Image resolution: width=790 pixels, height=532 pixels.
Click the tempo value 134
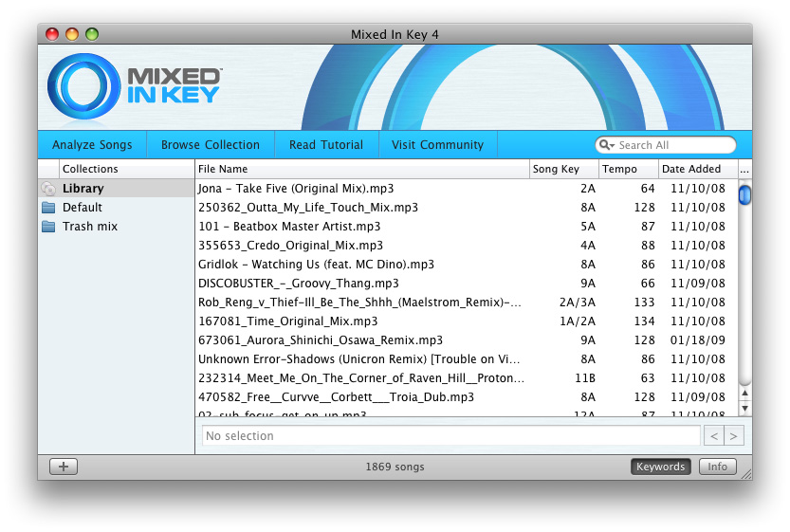[x=644, y=321]
